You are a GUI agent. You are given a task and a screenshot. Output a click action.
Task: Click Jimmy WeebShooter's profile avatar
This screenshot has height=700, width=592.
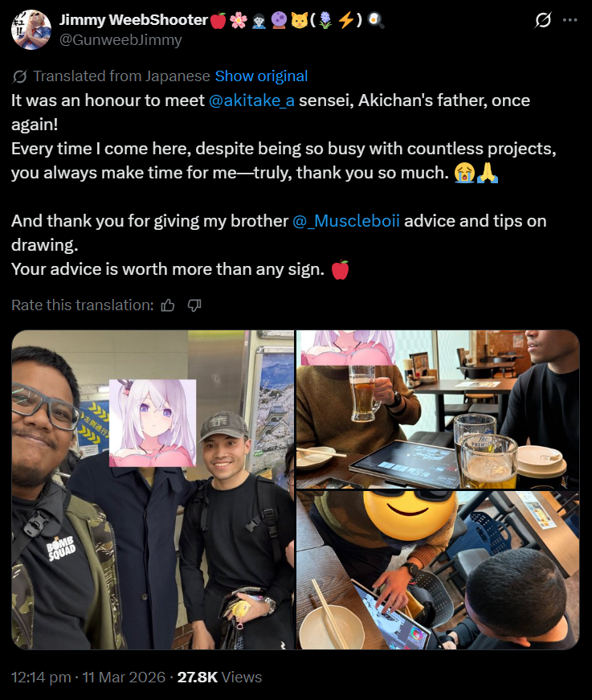tap(31, 30)
